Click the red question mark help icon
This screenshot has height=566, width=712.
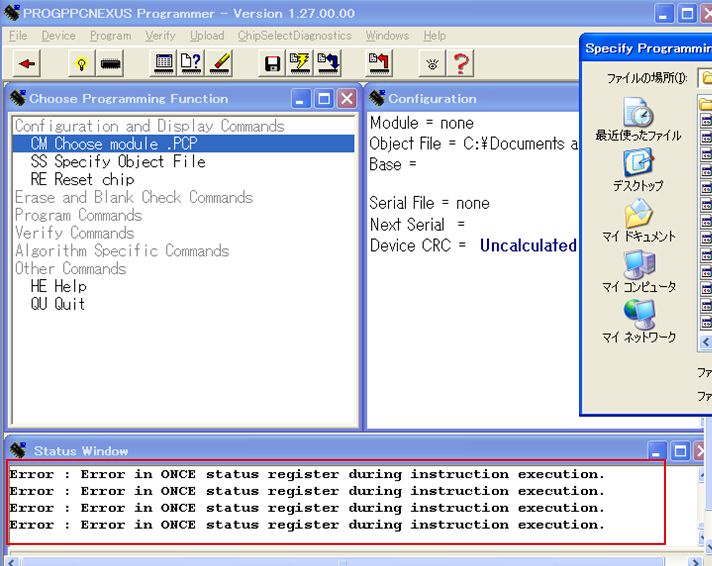click(461, 64)
